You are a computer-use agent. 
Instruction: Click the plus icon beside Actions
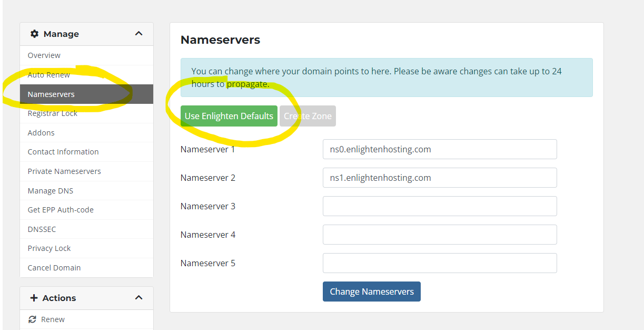34,298
